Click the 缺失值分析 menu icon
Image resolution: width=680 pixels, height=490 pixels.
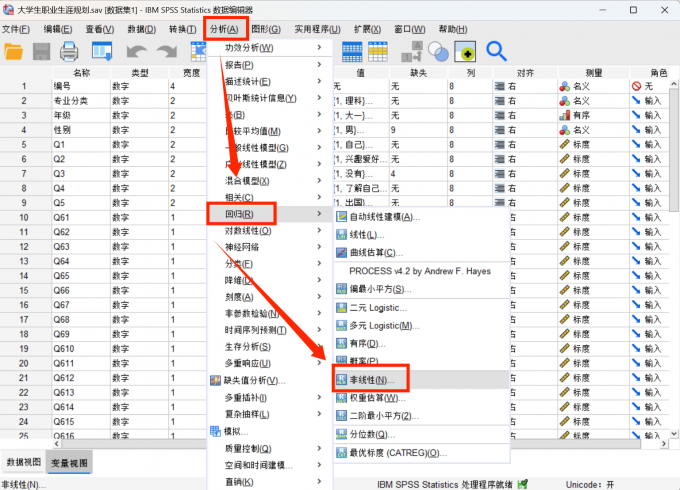[x=216, y=381]
